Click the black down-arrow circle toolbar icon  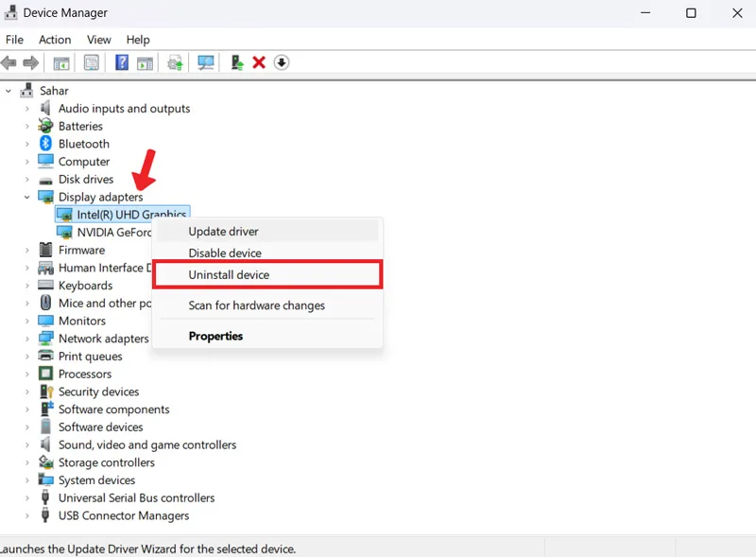[x=282, y=62]
